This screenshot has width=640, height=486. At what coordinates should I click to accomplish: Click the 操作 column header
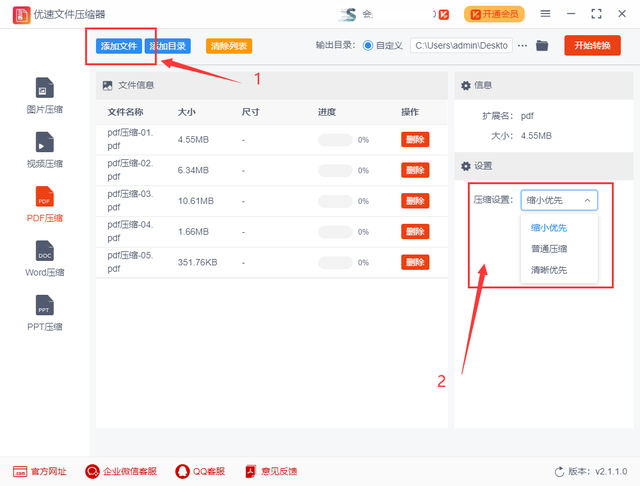coord(410,112)
